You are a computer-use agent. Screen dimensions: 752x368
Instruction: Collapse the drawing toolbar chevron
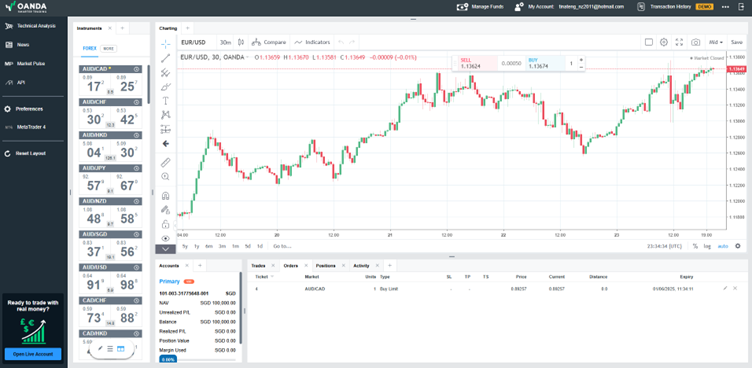point(165,249)
